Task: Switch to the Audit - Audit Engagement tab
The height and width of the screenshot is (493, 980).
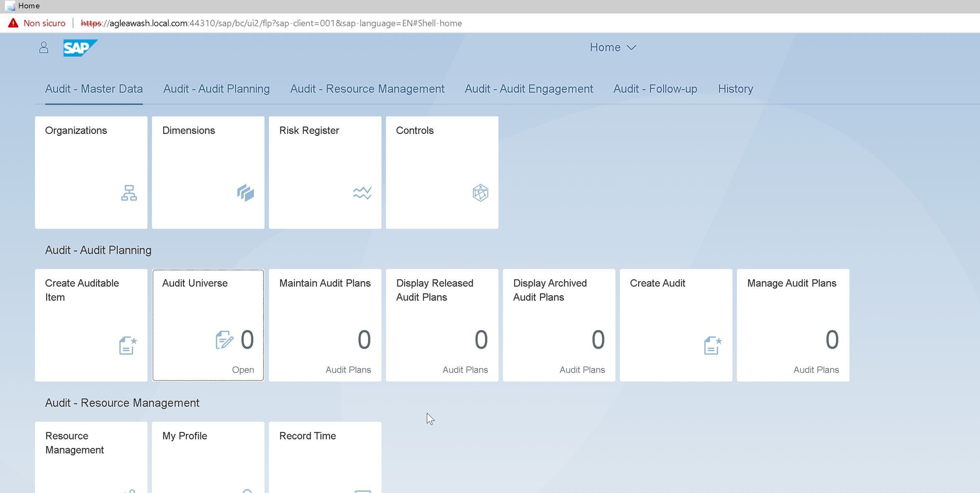Action: [529, 89]
